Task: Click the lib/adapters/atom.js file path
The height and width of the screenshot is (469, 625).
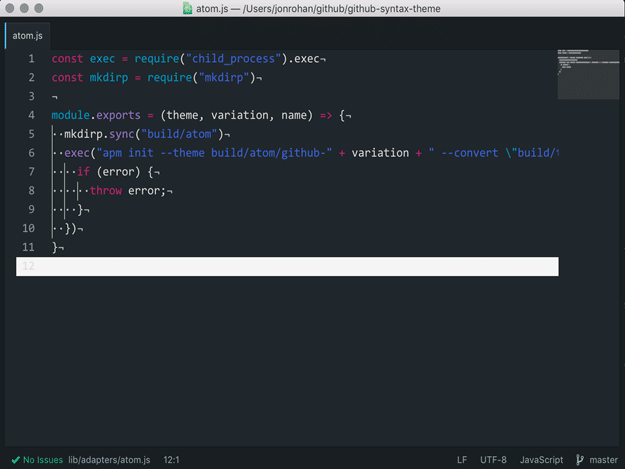Action: click(x=109, y=460)
